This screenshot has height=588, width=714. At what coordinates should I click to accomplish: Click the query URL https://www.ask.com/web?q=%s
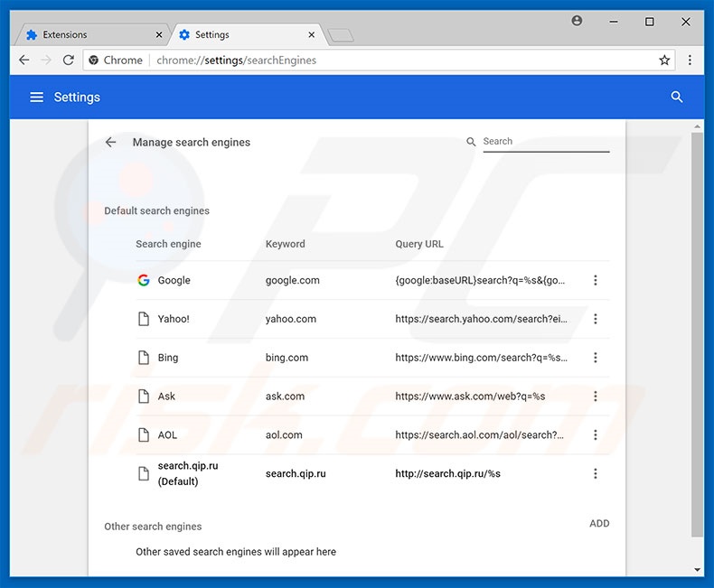click(x=470, y=397)
